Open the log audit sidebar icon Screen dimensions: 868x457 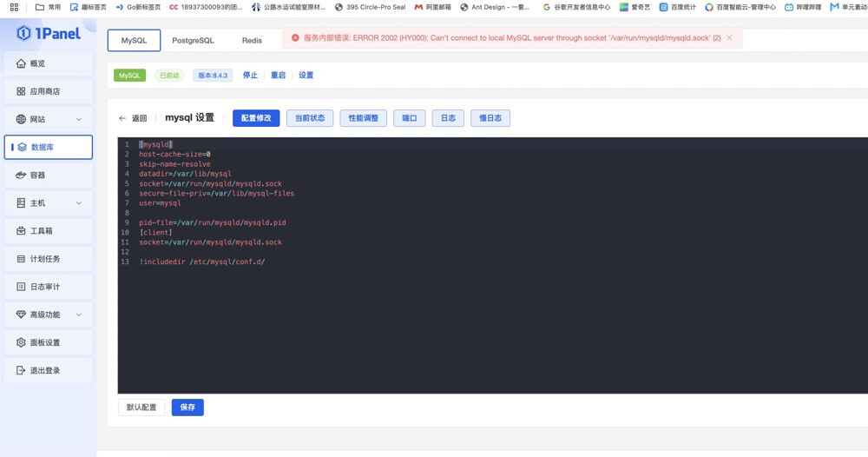pos(22,287)
